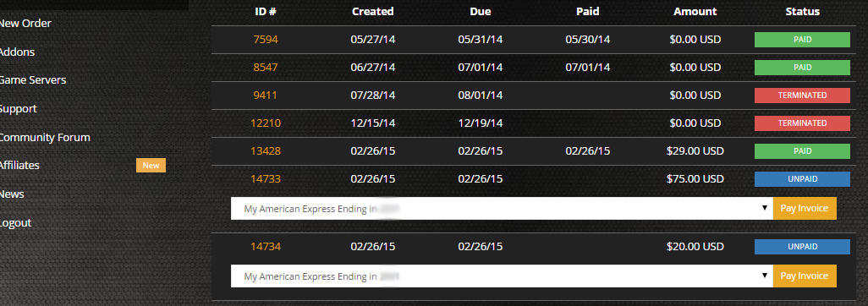The image size is (868, 306).
Task: Select Logout in sidebar
Action: coord(15,223)
